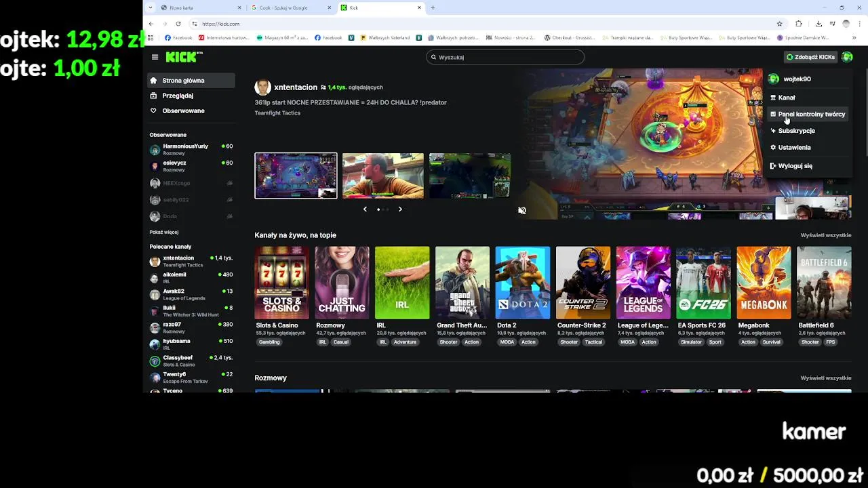Switch to the Nowa karta browser tab
This screenshot has height=488, width=868.
tap(201, 7)
